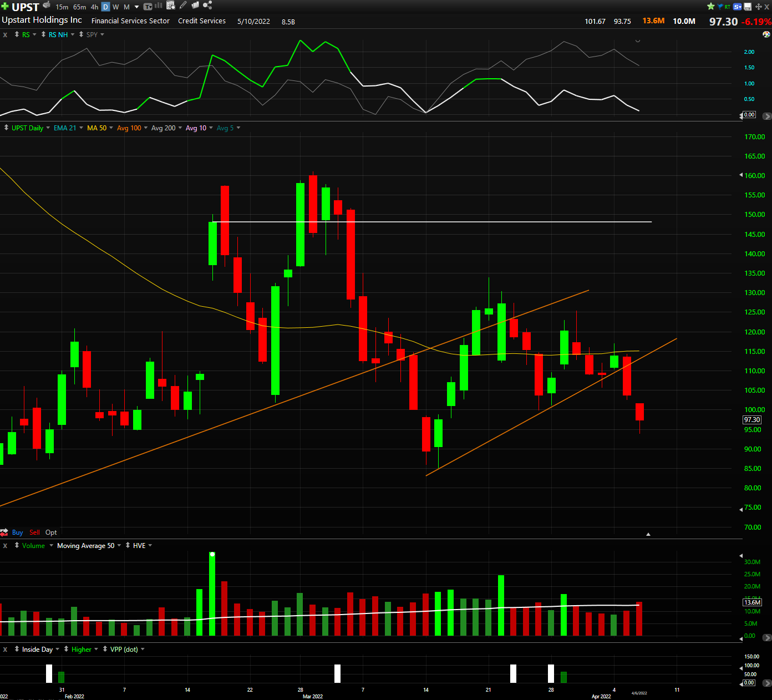The image size is (772, 700).
Task: Switch to the 15m timeframe
Action: pyautogui.click(x=62, y=7)
